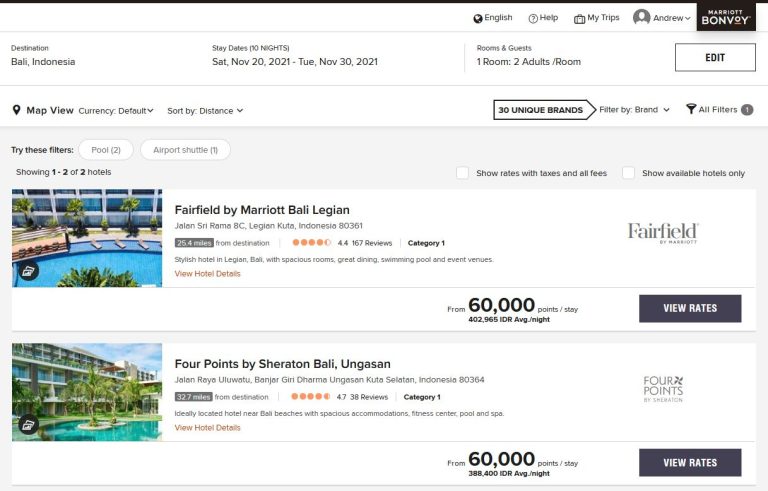Open Four Points Ungasan photo gallery icon

(x=28, y=424)
